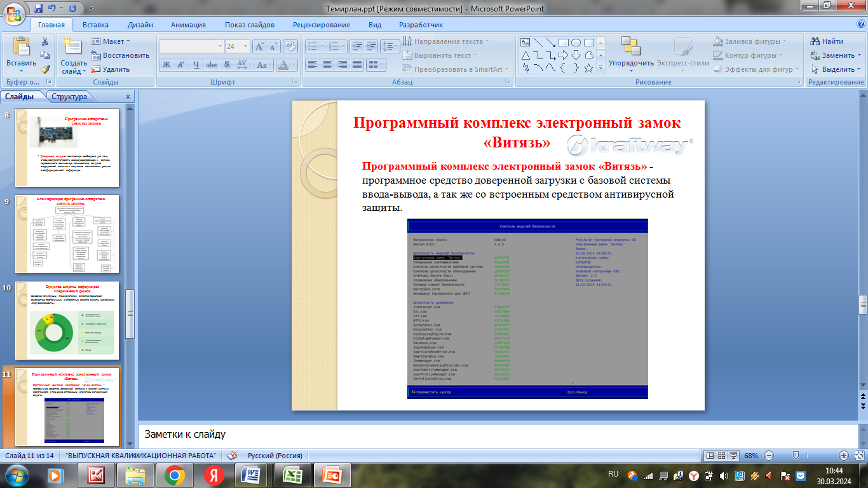The width and height of the screenshot is (868, 488).
Task: Click the zoom slider handle
Action: (795, 456)
